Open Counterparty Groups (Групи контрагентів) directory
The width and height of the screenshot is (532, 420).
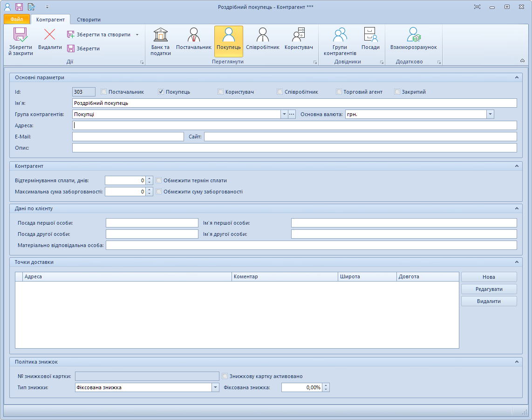[340, 41]
